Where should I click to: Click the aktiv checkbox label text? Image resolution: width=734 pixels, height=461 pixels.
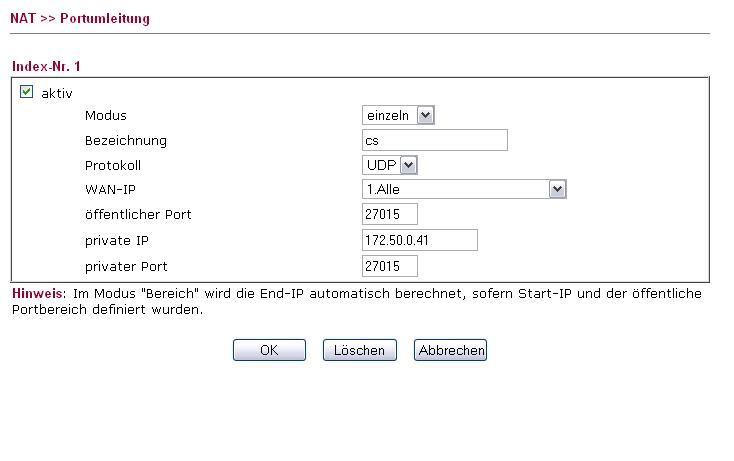(57, 94)
